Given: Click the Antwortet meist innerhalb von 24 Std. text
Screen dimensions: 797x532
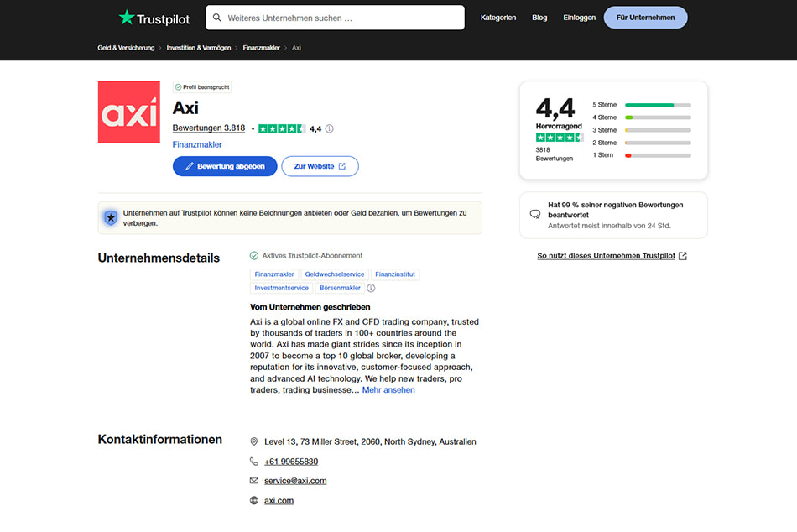Looking at the screenshot, I should [x=609, y=226].
